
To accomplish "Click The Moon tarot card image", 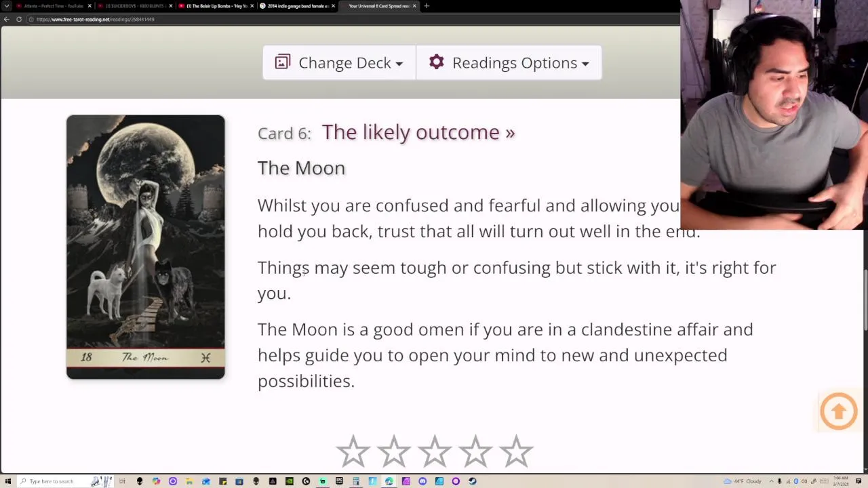I will tap(146, 247).
